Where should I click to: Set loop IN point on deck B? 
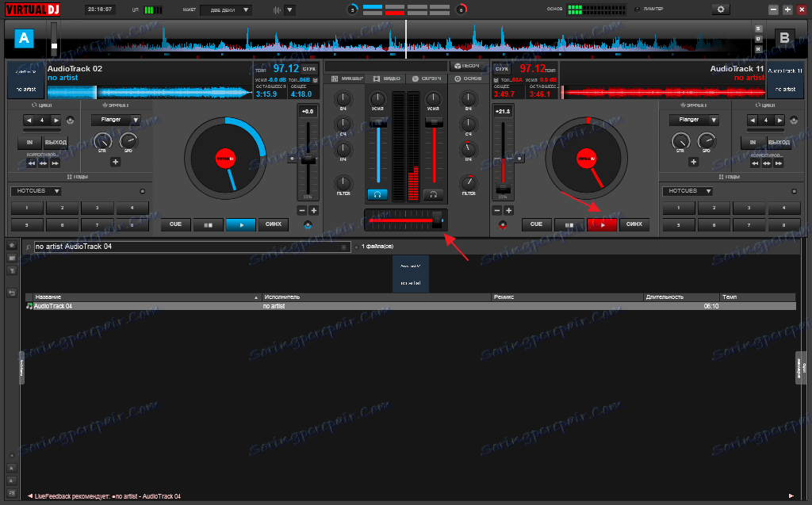tap(753, 143)
